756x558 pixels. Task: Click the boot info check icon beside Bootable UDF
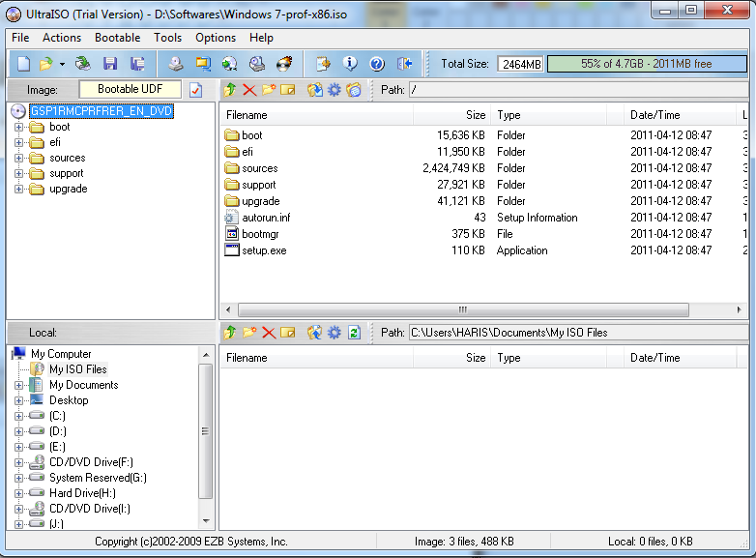click(195, 90)
